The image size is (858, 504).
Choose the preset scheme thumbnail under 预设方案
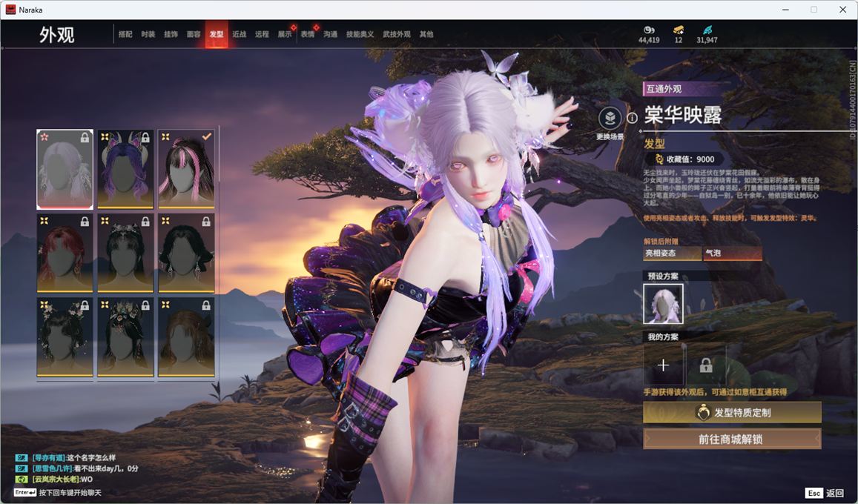663,304
